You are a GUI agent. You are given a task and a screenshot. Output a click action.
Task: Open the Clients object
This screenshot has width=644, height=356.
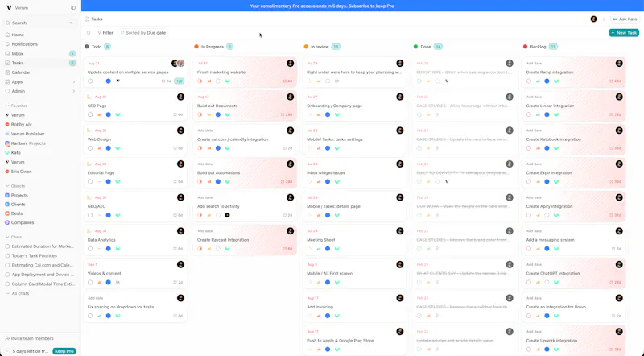[x=18, y=205]
